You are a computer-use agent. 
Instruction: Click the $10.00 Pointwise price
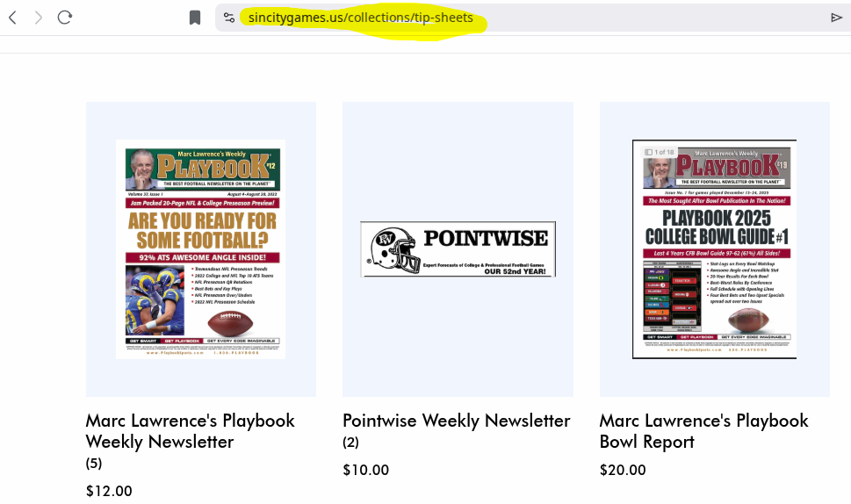point(365,470)
